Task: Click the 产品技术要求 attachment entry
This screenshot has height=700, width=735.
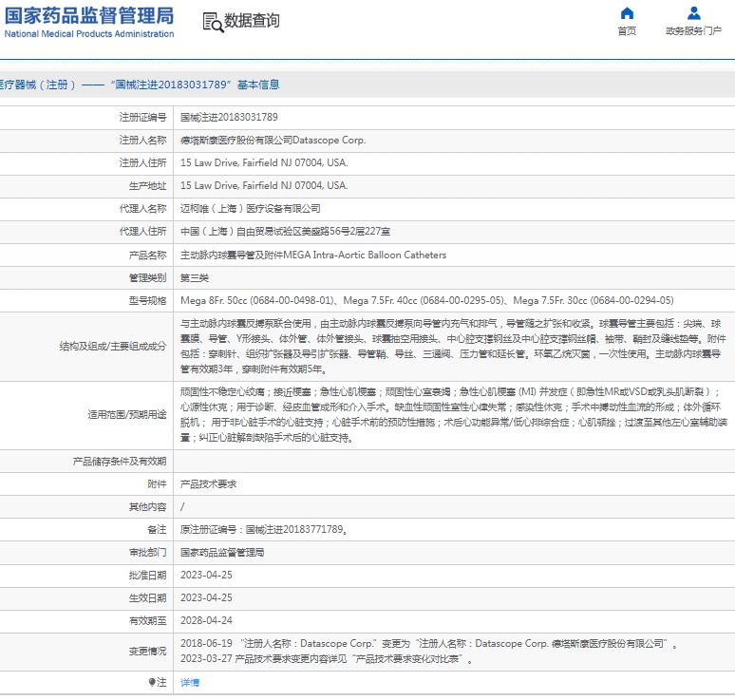Action: (x=209, y=483)
